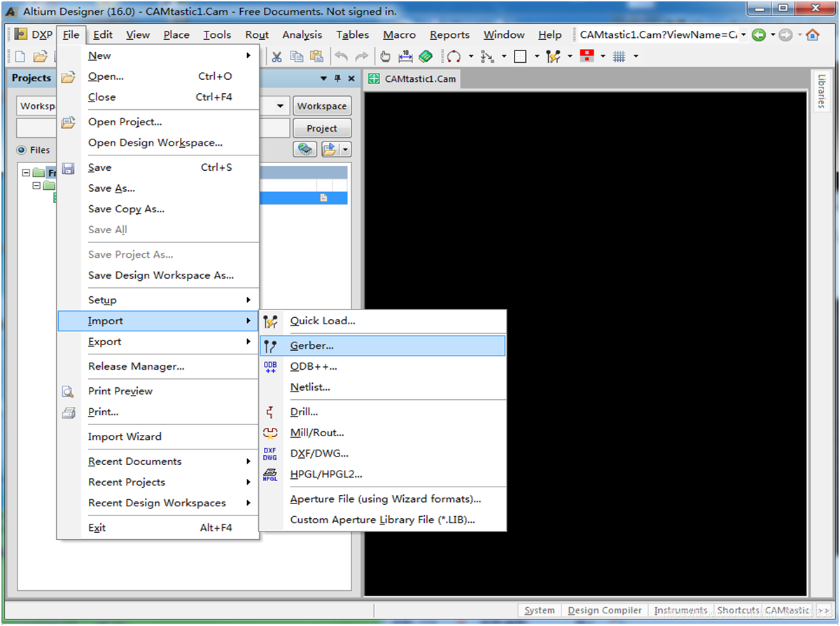This screenshot has height=626, width=840.
Task: Click the Project button
Action: pyautogui.click(x=322, y=128)
